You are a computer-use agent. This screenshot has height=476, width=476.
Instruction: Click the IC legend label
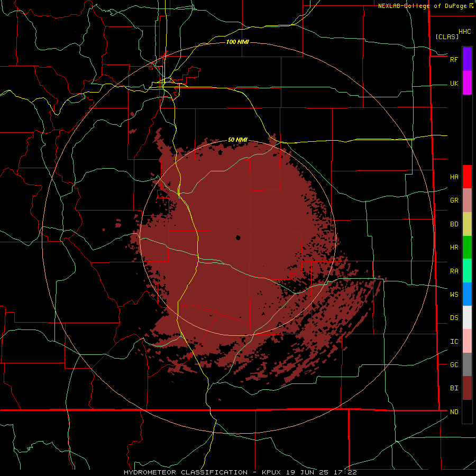(x=454, y=341)
